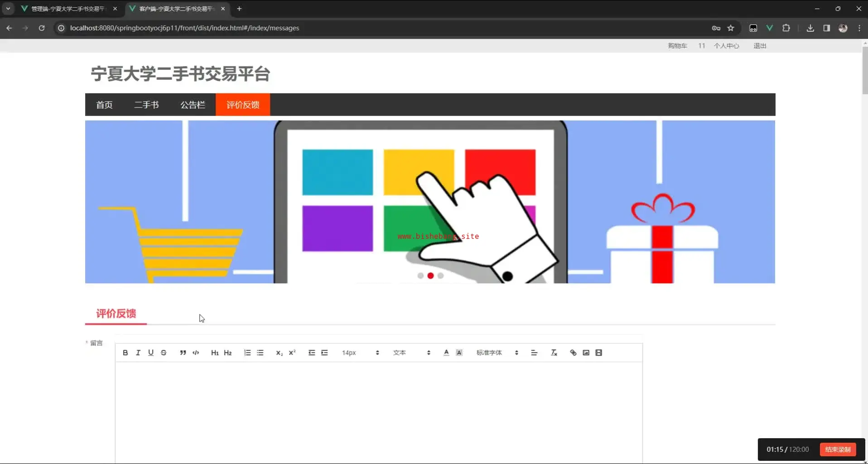Insert a blockquote in the editor
The height and width of the screenshot is (464, 868).
coord(183,353)
